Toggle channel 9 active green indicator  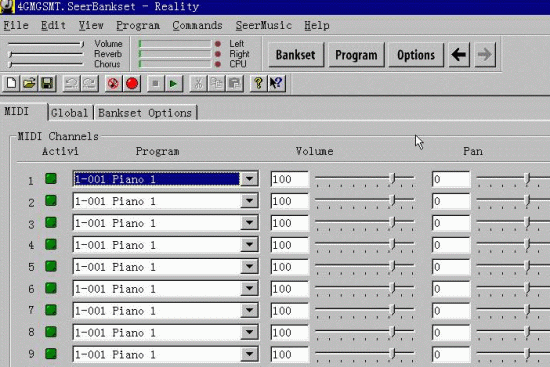(51, 354)
